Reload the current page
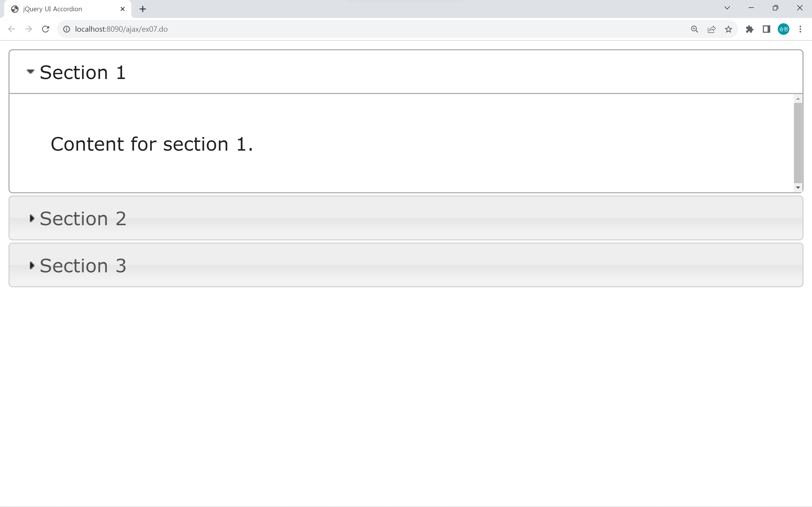The width and height of the screenshot is (812, 507). click(x=46, y=29)
